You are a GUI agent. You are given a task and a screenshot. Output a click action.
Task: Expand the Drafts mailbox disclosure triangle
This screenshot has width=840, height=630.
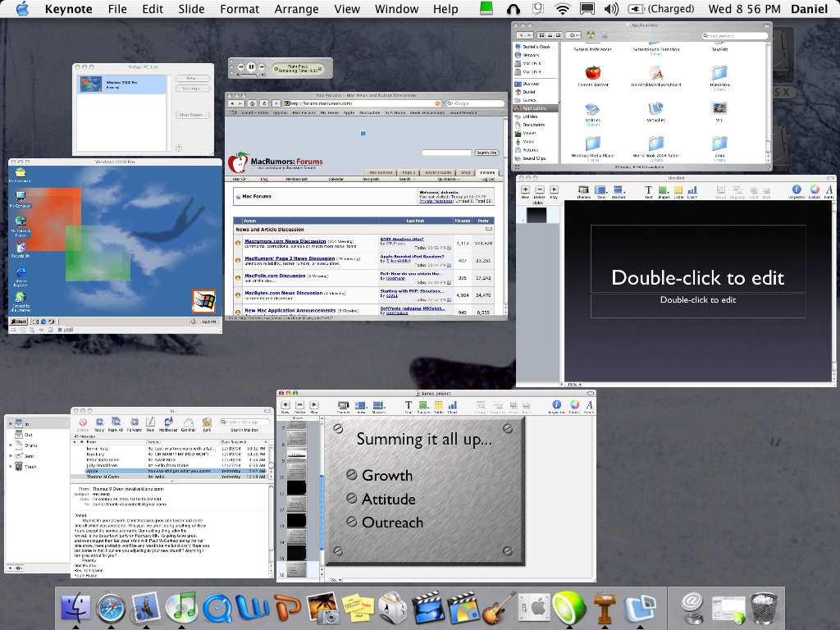11,445
